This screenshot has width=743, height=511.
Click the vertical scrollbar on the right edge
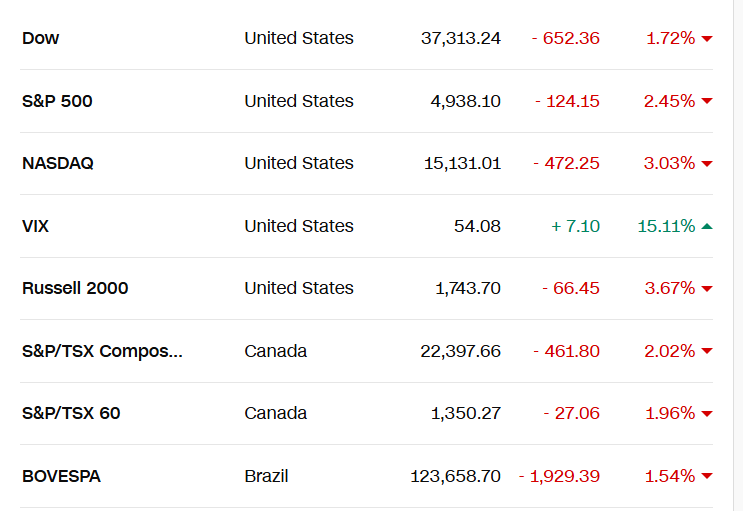point(738,256)
